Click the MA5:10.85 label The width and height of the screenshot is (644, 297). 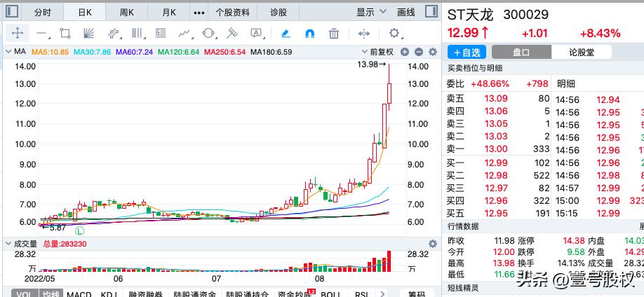51,52
